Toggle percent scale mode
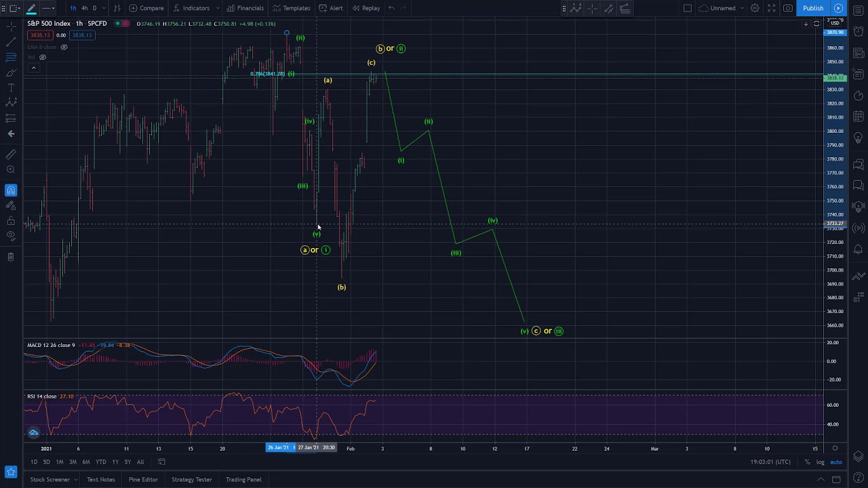Viewport: 868px width, 488px height. tap(807, 462)
